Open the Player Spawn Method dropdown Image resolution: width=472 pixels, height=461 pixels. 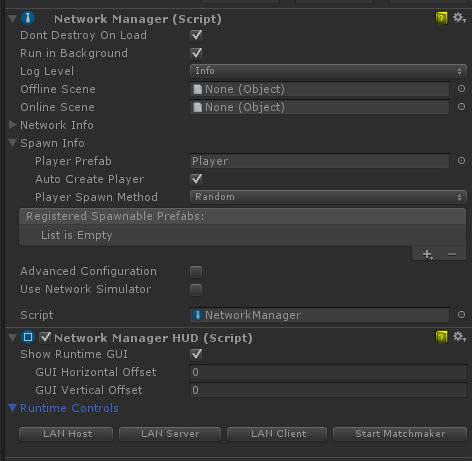click(328, 197)
